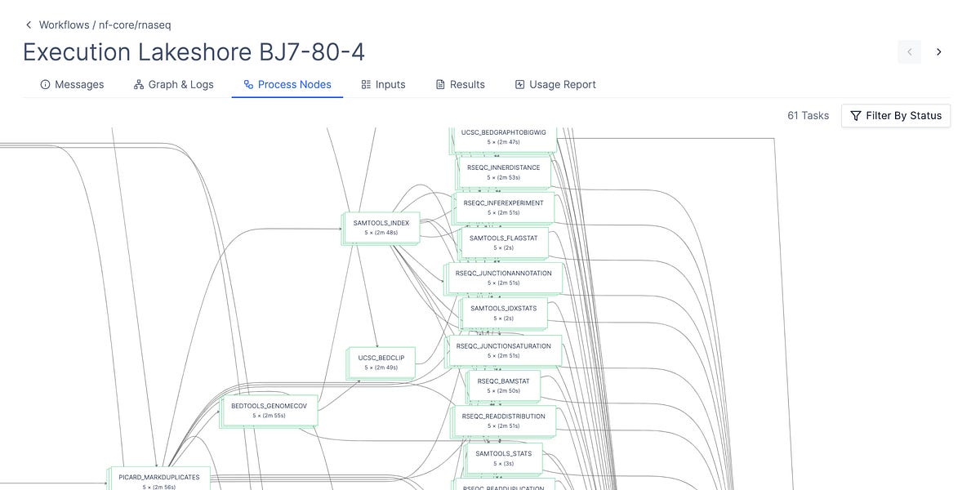Click the Execution Lakeshore BJ7-80-4 title
980x490 pixels.
point(194,52)
